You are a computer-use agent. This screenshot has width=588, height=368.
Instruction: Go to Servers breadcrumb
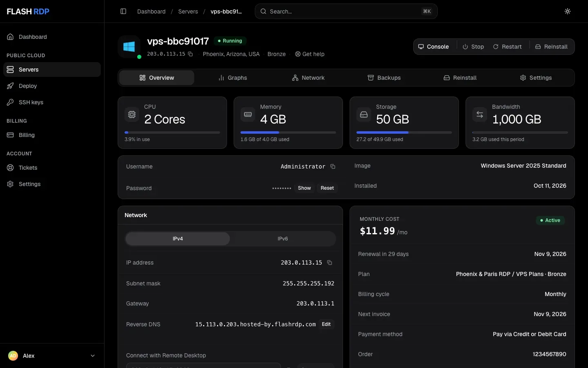pyautogui.click(x=188, y=11)
